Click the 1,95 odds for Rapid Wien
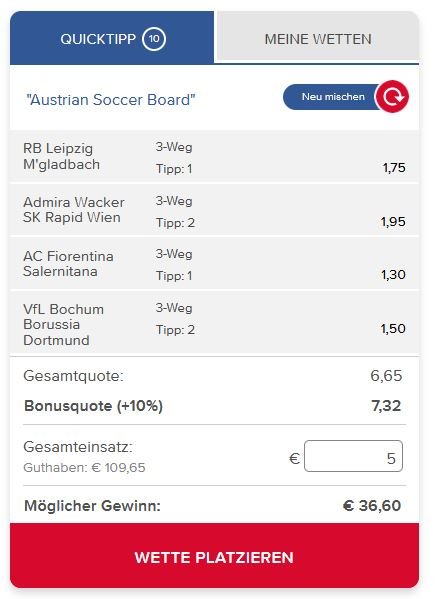 [393, 222]
